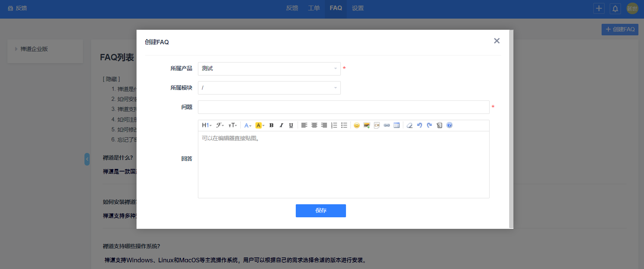This screenshot has height=269, width=644.
Task: Toggle italic formatting in the editor toolbar
Action: (x=281, y=125)
